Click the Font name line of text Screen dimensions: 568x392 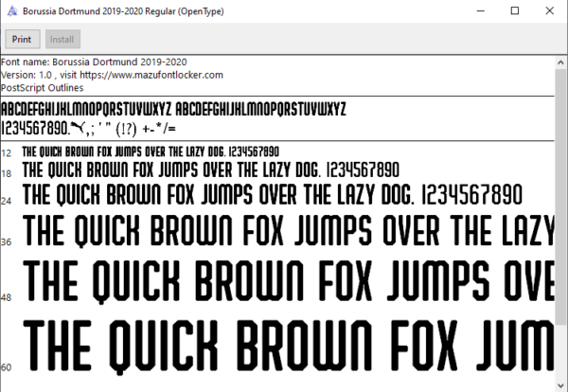point(94,62)
